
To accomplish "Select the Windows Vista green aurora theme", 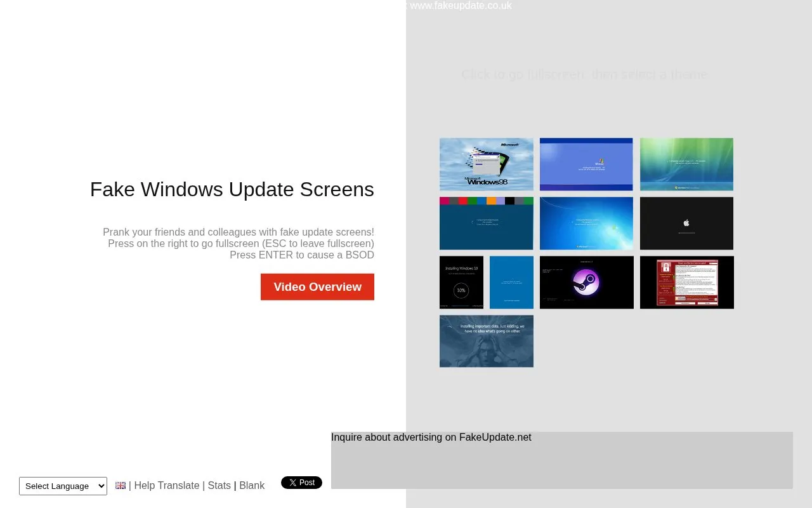I will pyautogui.click(x=686, y=164).
